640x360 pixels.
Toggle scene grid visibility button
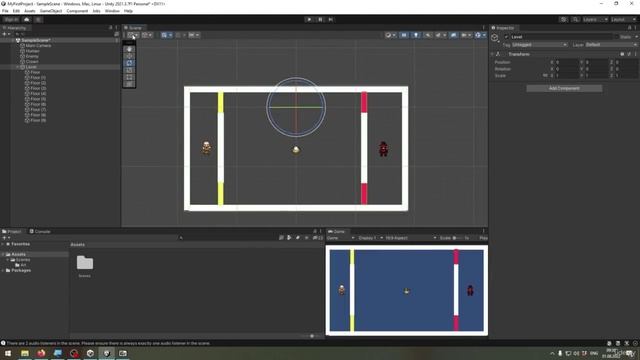tap(166, 35)
